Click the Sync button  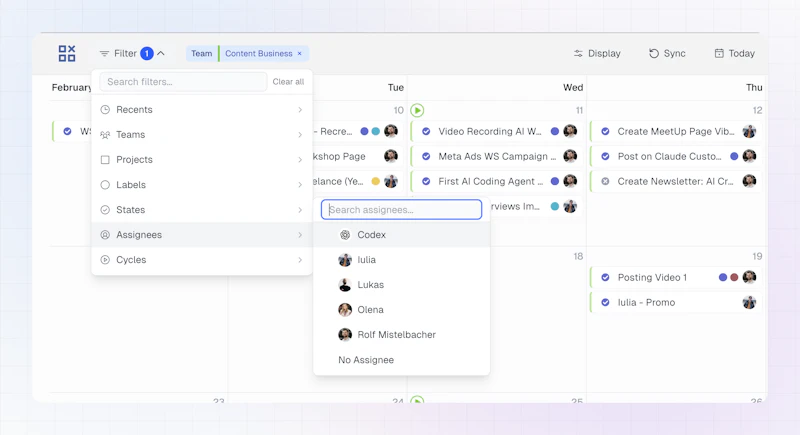click(667, 54)
